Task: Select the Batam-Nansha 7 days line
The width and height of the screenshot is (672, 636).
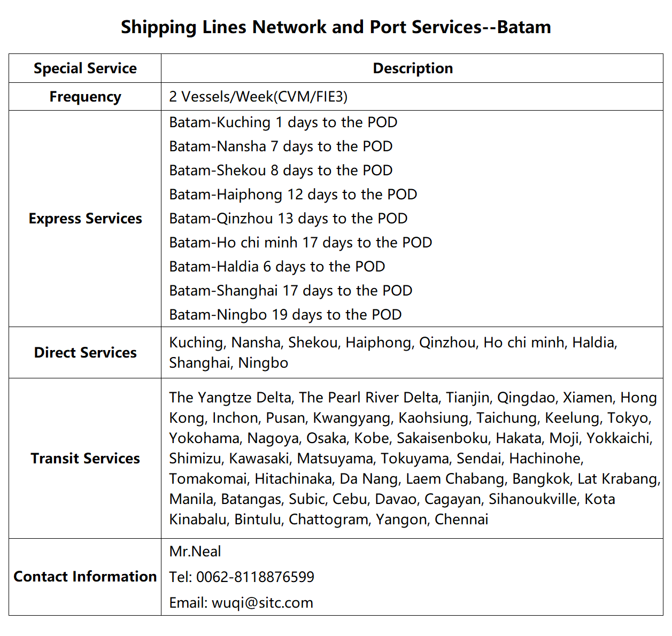Action: (281, 146)
